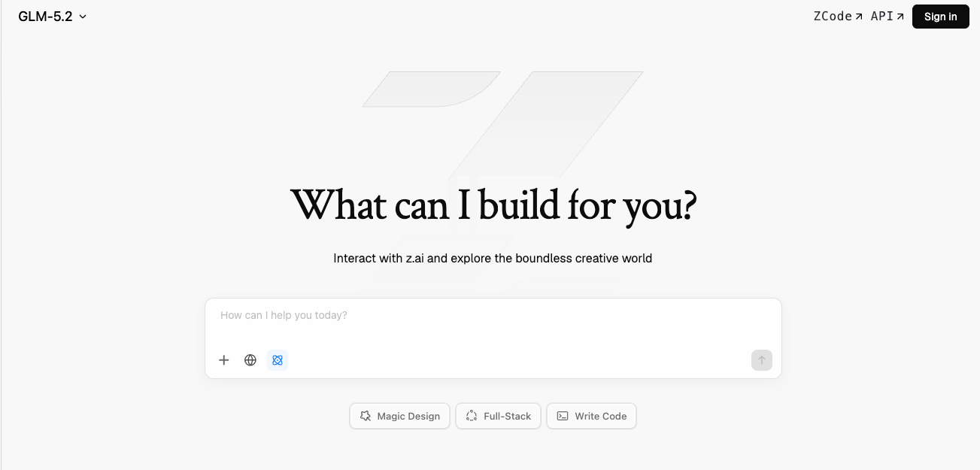Screen dimensions: 980x470
Task: Click the "What can I build for you?" heading
Action: pyautogui.click(x=493, y=205)
